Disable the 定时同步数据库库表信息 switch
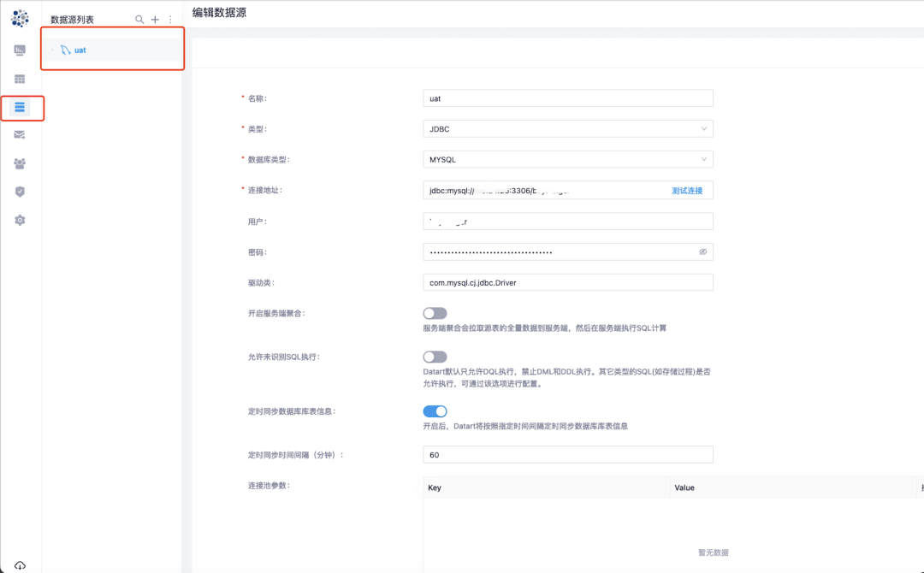 click(x=435, y=411)
